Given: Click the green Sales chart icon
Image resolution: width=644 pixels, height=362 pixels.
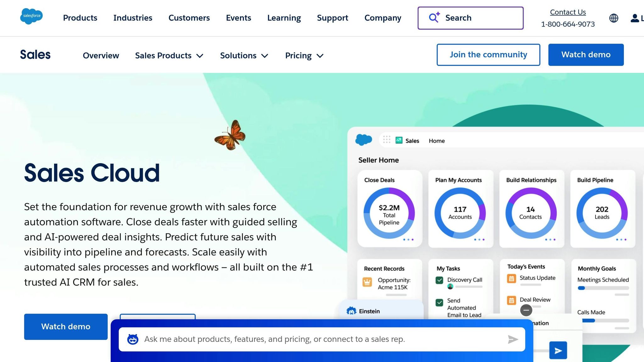Looking at the screenshot, I should pyautogui.click(x=399, y=140).
